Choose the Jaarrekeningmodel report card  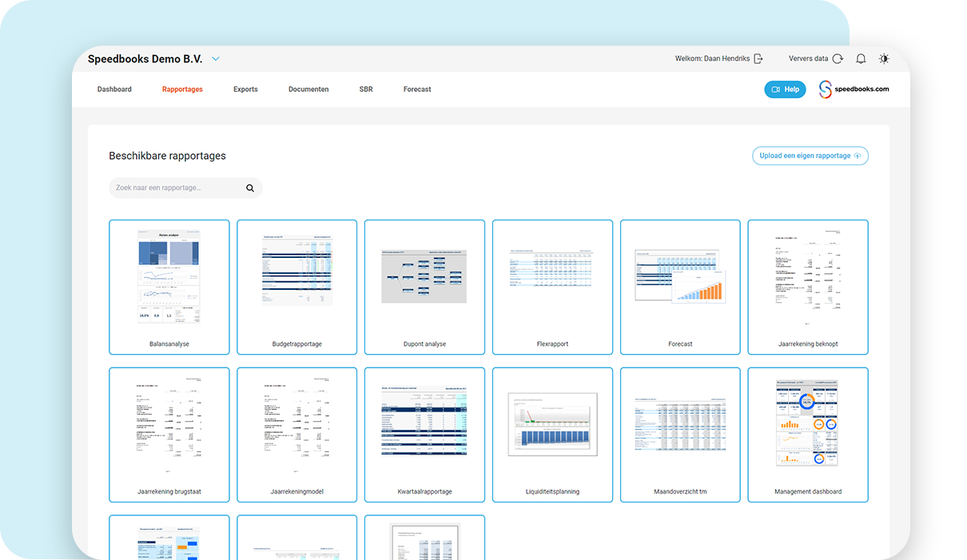coord(297,435)
